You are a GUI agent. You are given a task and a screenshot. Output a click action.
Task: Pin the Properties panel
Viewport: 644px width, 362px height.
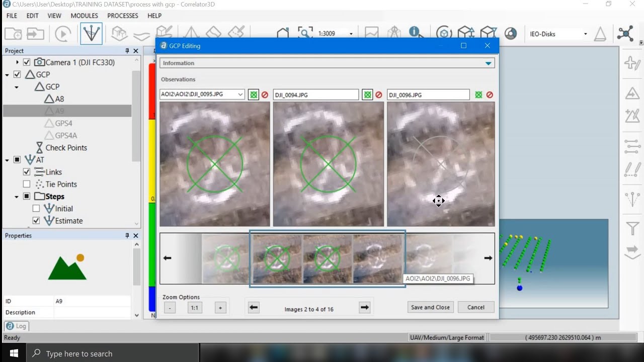tap(127, 235)
